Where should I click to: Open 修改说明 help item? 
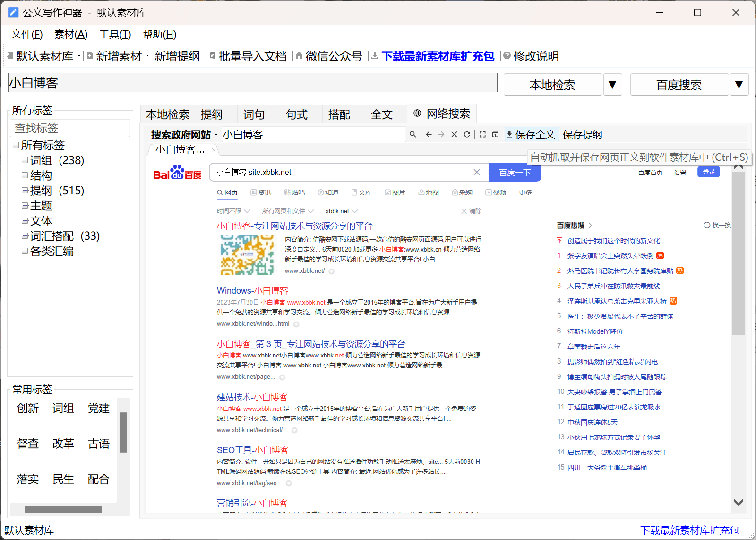pos(531,56)
